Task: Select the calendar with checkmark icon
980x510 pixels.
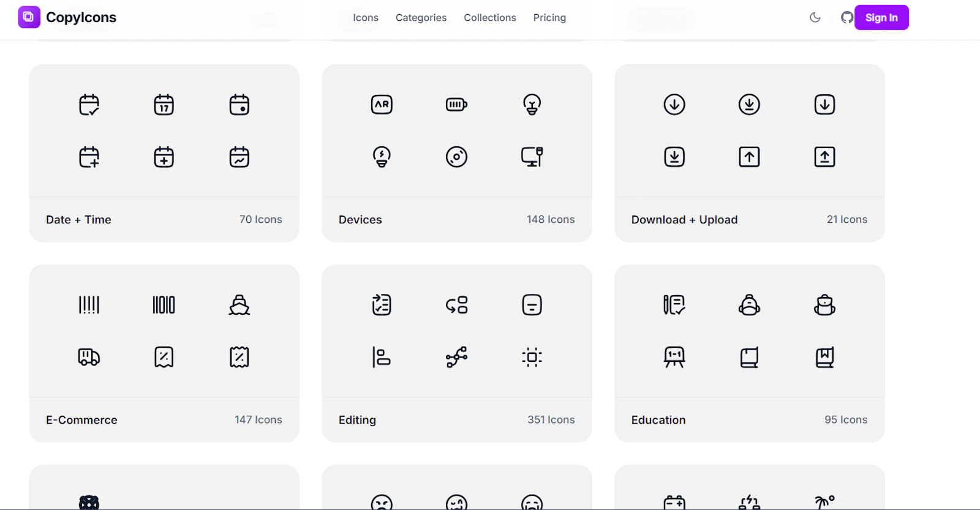Action: click(89, 105)
